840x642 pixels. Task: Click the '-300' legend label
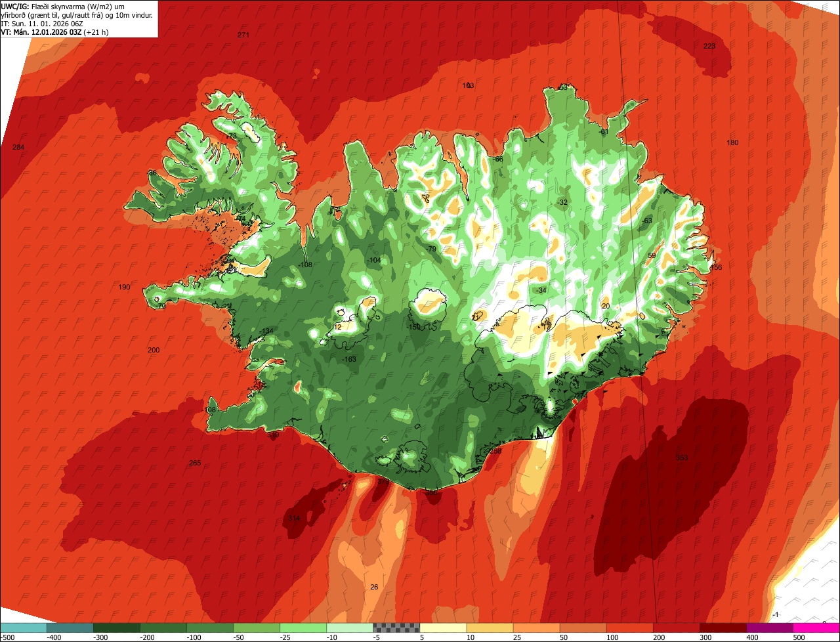100,637
